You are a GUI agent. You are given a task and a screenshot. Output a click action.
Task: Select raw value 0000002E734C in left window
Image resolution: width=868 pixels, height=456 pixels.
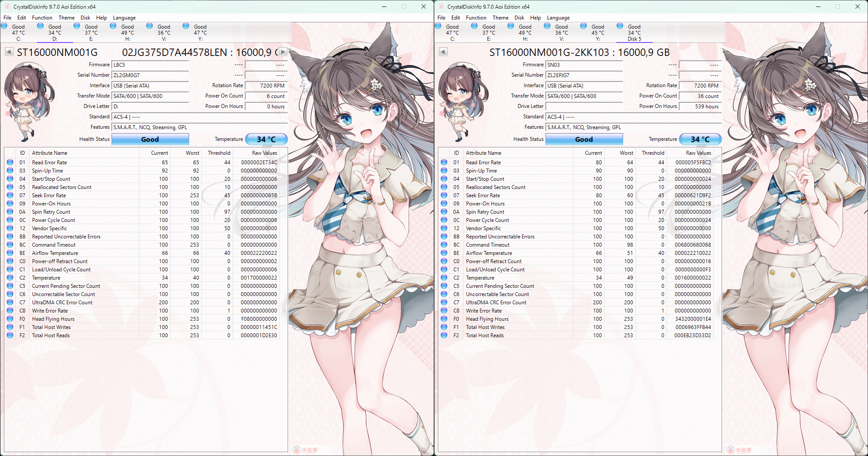(259, 163)
